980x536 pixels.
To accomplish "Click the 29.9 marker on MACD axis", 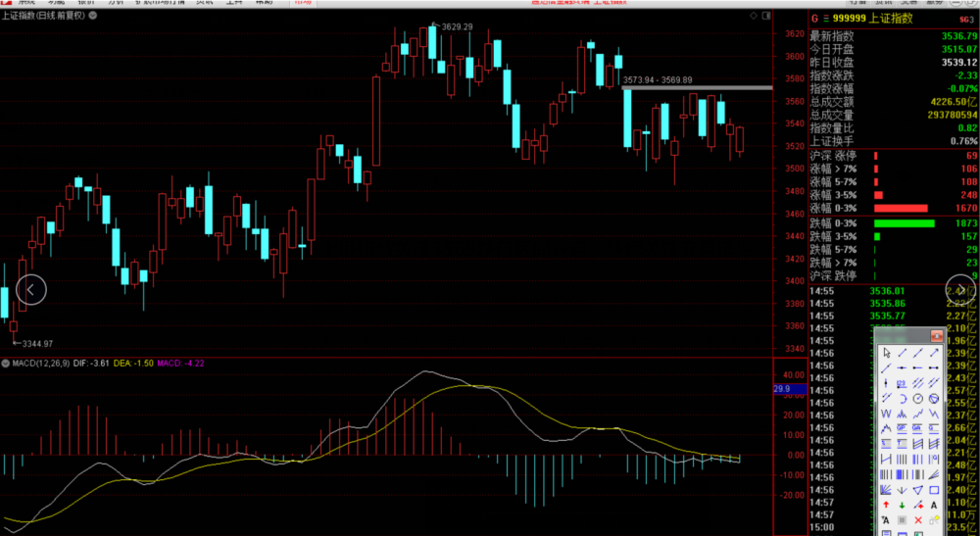I will pyautogui.click(x=791, y=389).
